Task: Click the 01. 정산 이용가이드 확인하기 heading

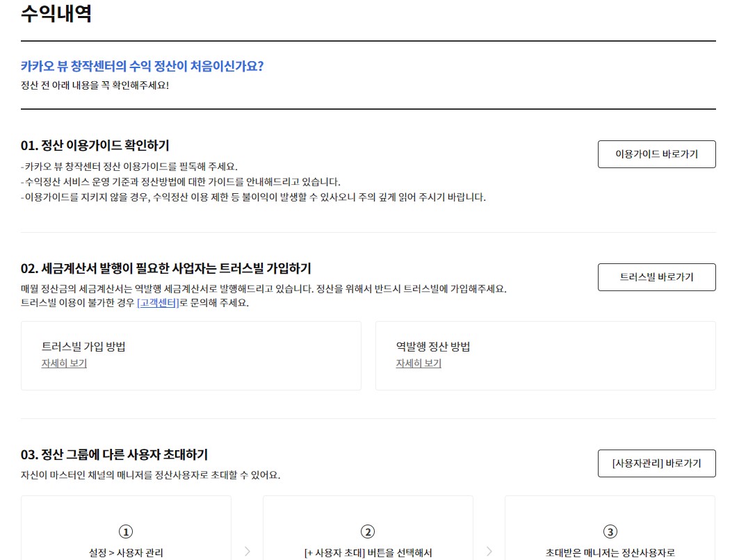Action: point(95,145)
